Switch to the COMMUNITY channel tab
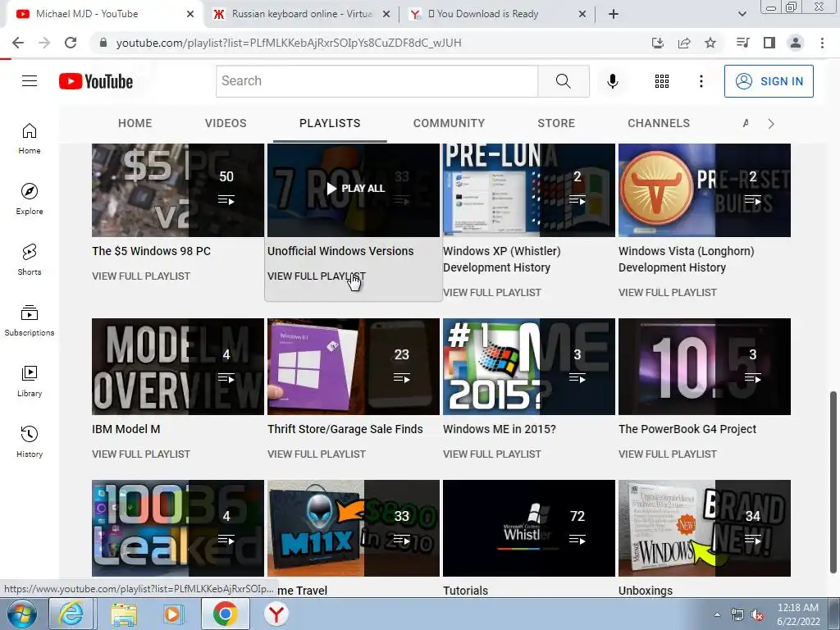Image resolution: width=840 pixels, height=630 pixels. pos(449,123)
